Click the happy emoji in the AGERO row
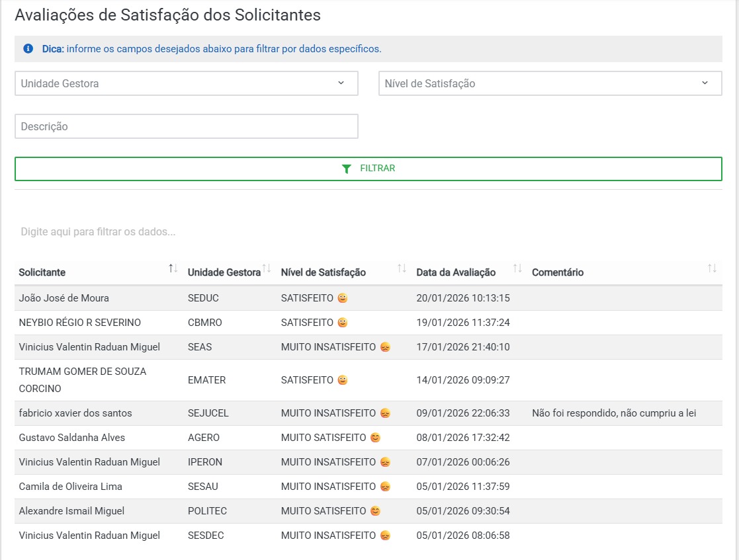739x560 pixels. [x=375, y=438]
